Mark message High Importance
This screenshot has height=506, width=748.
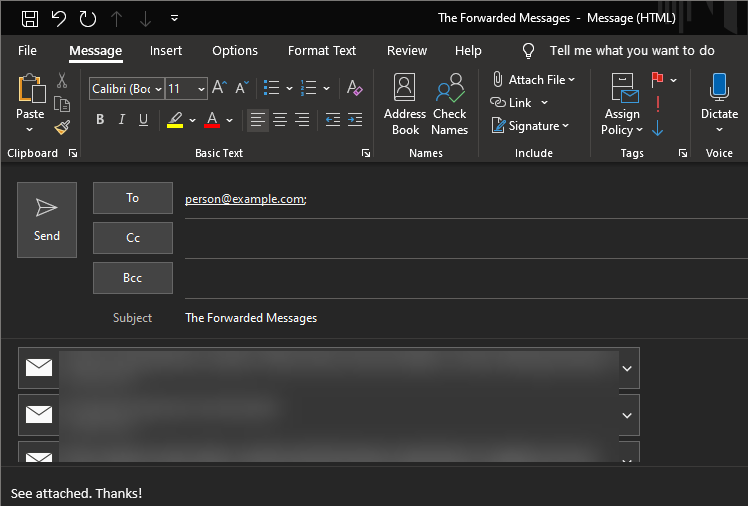click(658, 103)
